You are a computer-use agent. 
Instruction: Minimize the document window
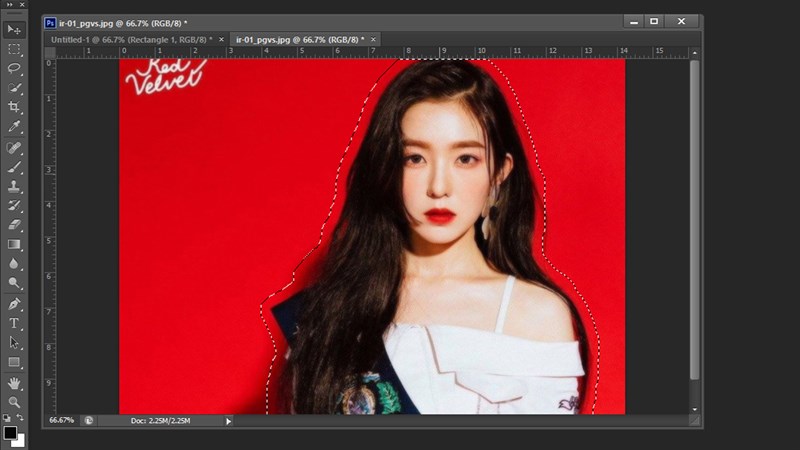634,21
